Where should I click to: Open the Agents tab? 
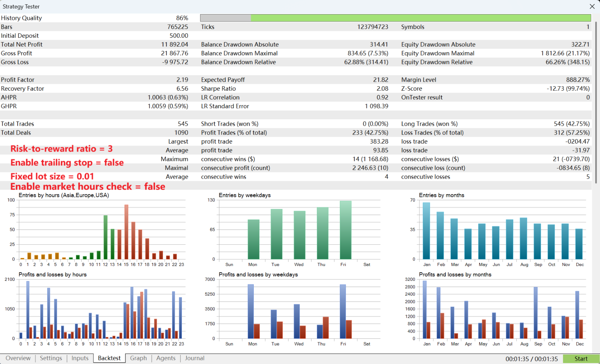pos(166,358)
